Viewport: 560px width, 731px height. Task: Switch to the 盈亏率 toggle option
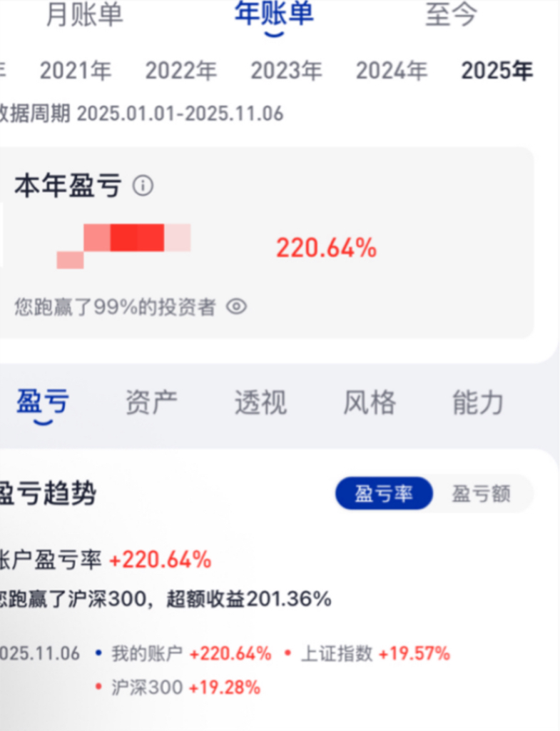coord(384,494)
